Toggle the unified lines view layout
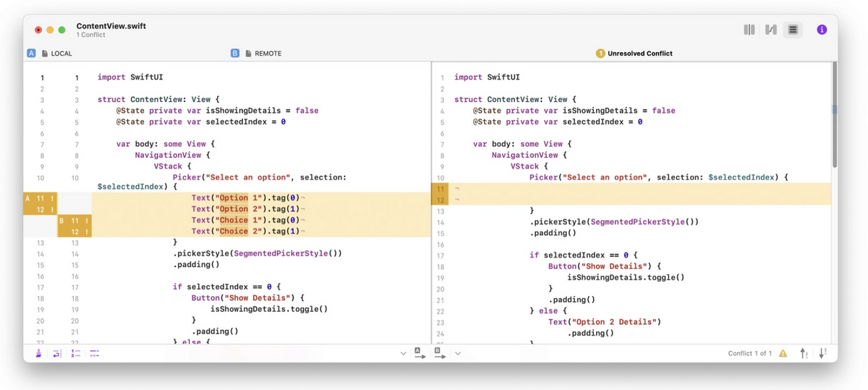Screen dimensions: 868x390 [x=793, y=30]
